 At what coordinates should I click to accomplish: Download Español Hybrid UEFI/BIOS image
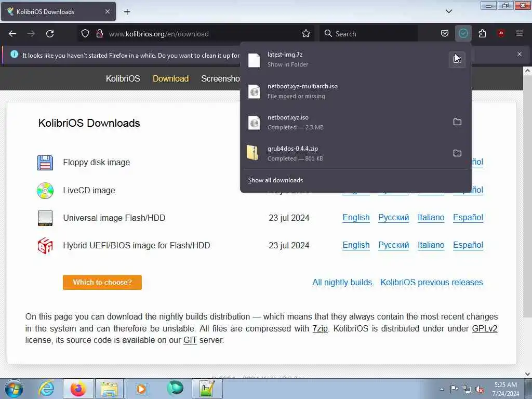[468, 245]
